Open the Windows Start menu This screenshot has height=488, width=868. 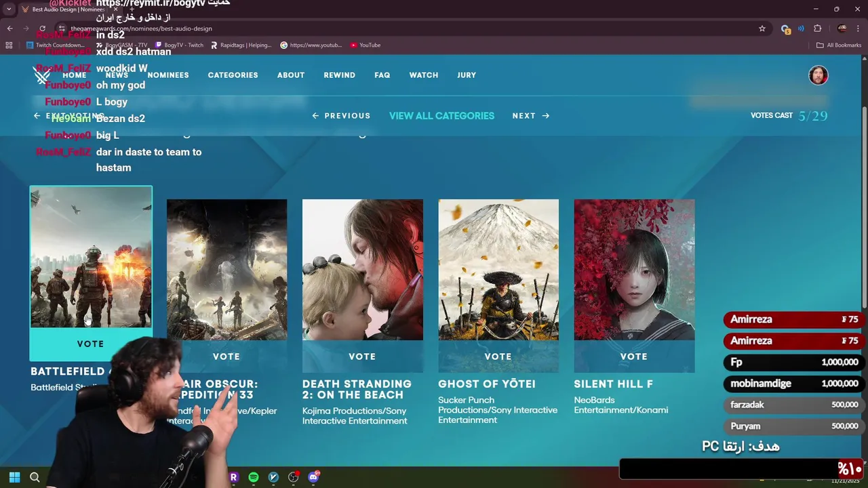click(x=14, y=477)
